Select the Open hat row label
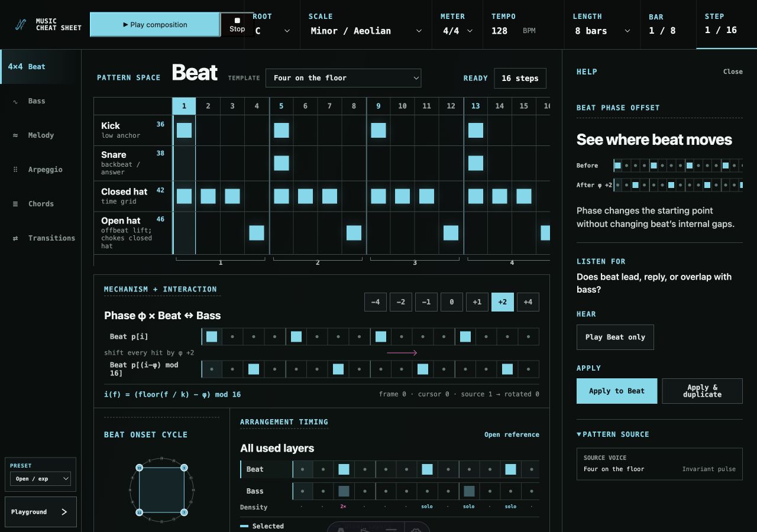This screenshot has width=757, height=532. coord(133,233)
